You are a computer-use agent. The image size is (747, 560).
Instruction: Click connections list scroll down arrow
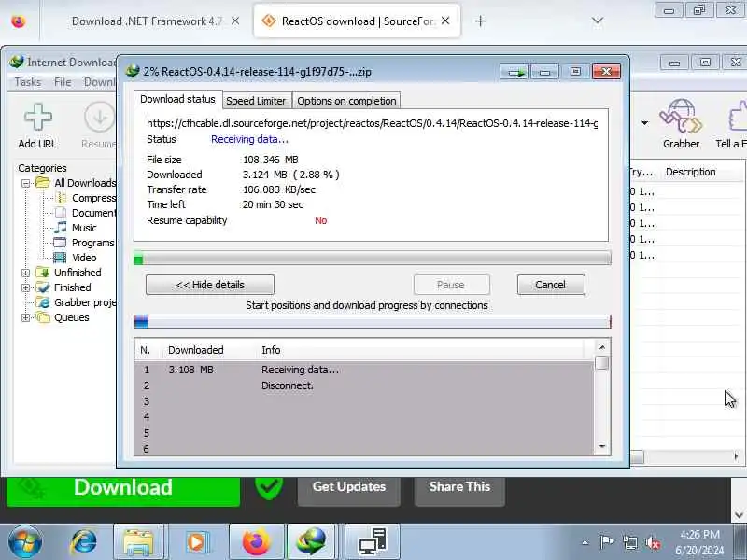[x=602, y=447]
